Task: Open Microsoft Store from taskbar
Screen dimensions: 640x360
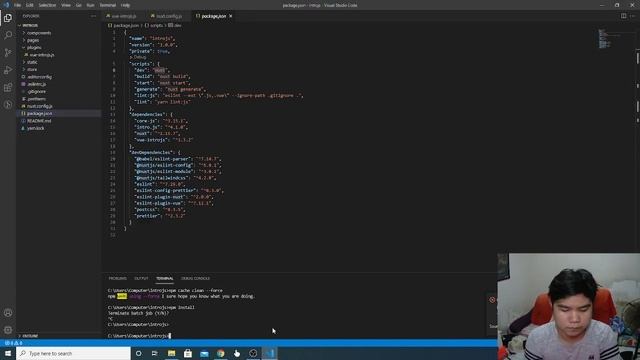Action: (188, 353)
